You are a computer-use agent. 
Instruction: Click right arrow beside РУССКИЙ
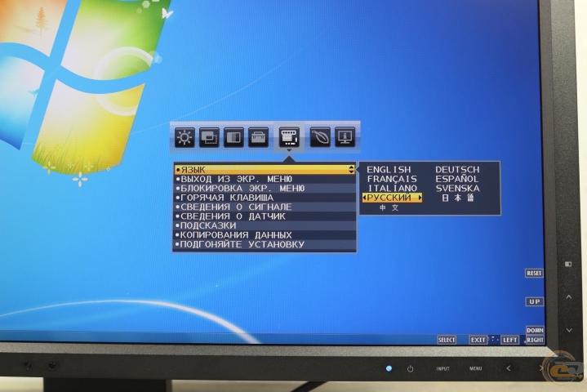420,198
